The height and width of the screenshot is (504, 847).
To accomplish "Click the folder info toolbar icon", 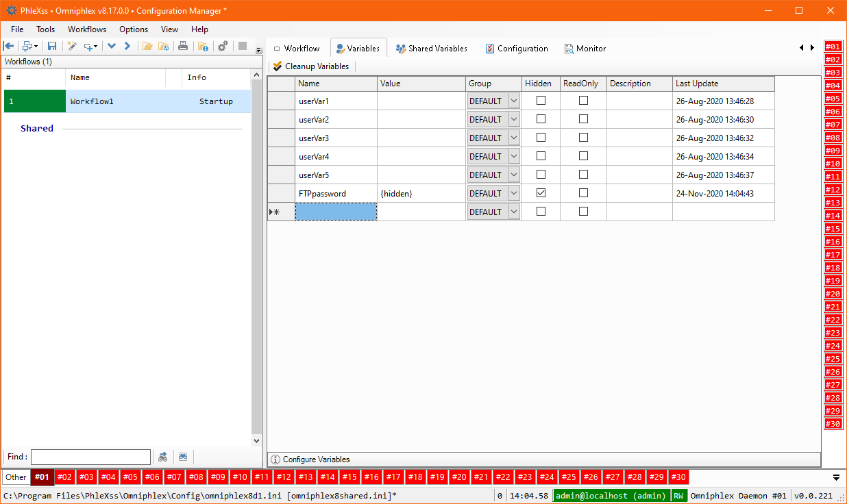I will click(203, 47).
